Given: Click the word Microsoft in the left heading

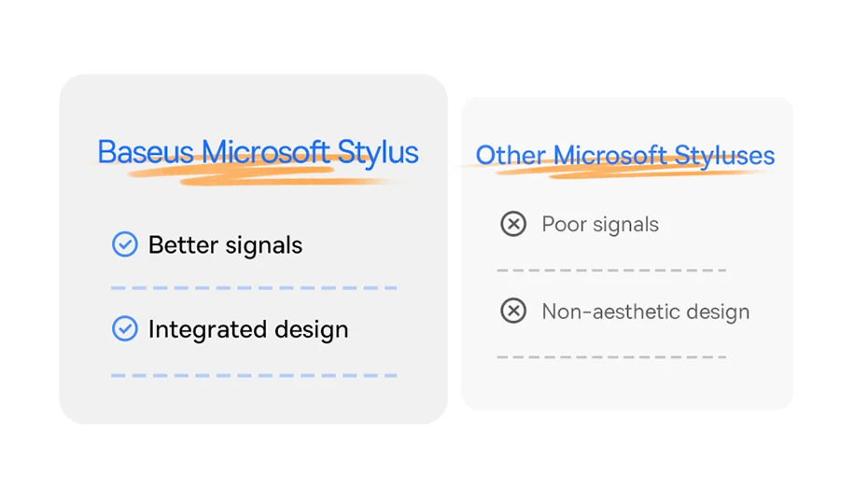Looking at the screenshot, I should pos(266,152).
